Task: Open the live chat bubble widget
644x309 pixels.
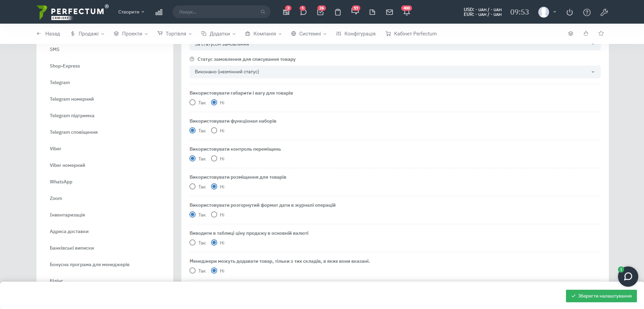Action: pos(628,277)
